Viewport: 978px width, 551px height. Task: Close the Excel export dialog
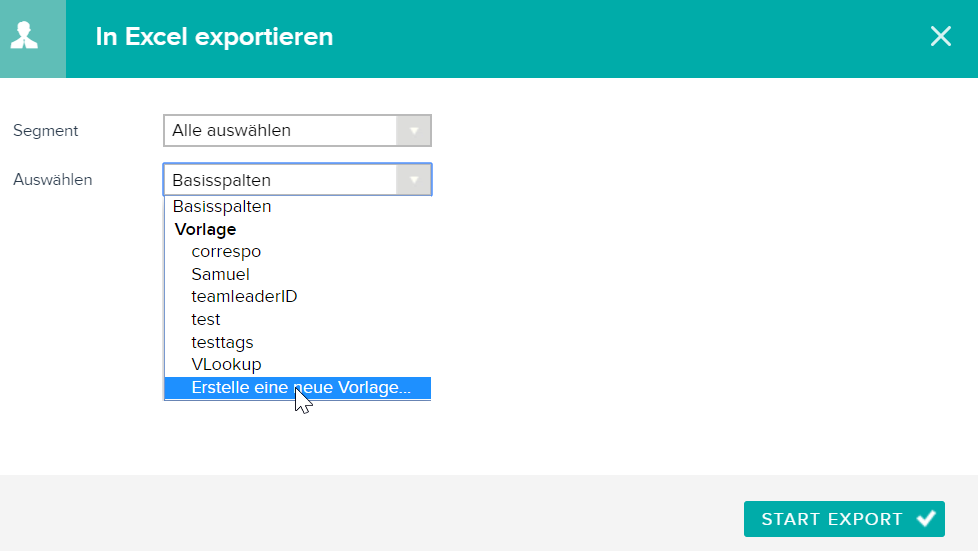tap(941, 36)
